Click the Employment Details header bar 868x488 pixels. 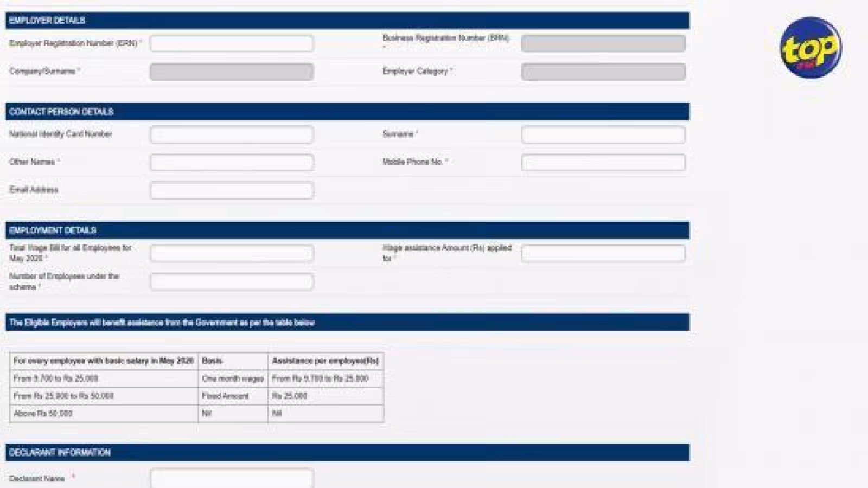click(x=347, y=230)
